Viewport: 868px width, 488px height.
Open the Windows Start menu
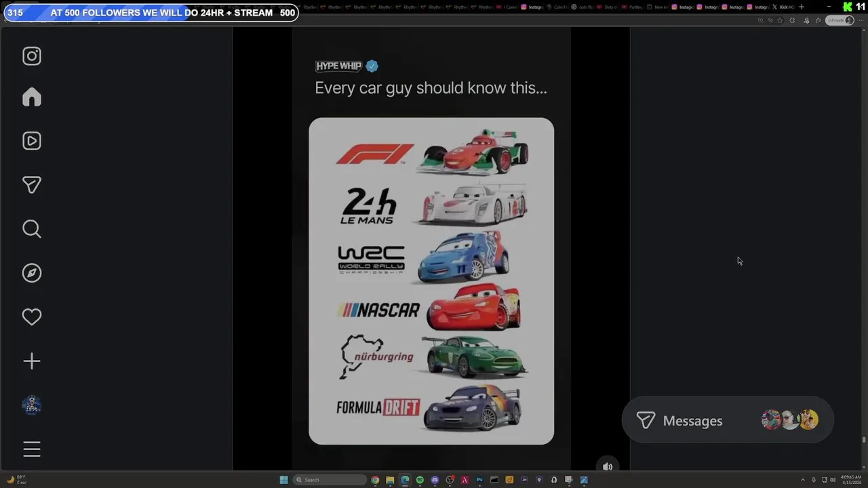pyautogui.click(x=284, y=480)
